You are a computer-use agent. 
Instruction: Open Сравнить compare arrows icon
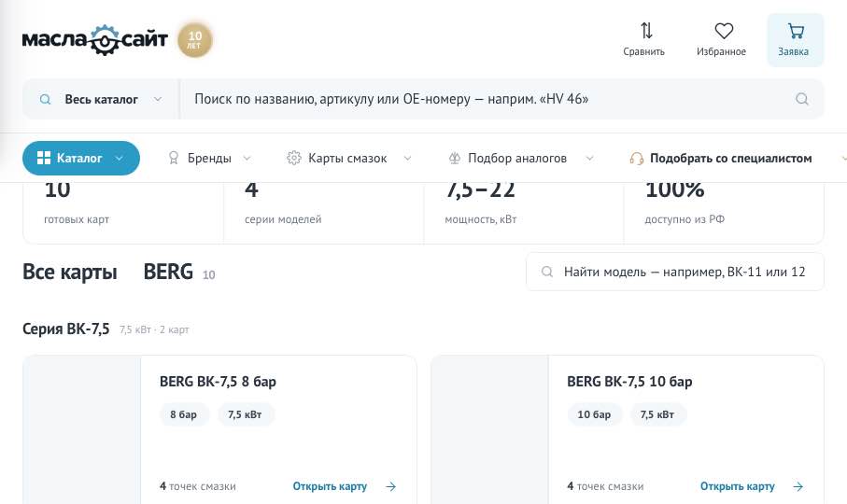pyautogui.click(x=646, y=31)
